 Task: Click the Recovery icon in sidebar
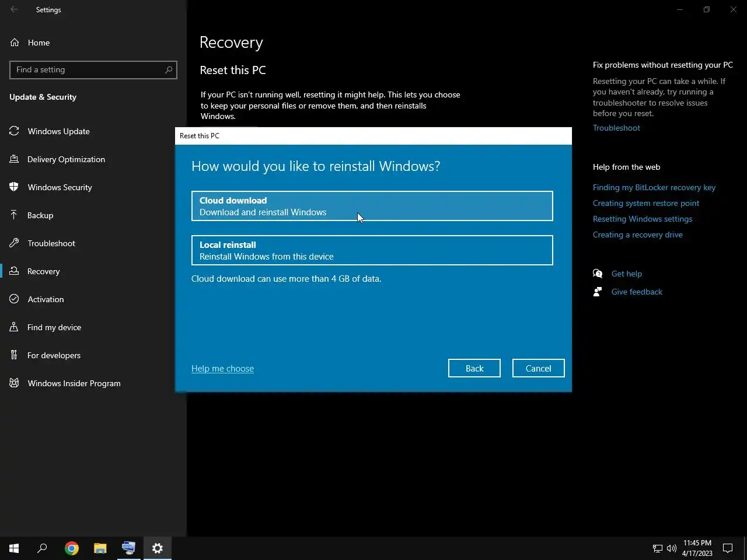(x=14, y=271)
